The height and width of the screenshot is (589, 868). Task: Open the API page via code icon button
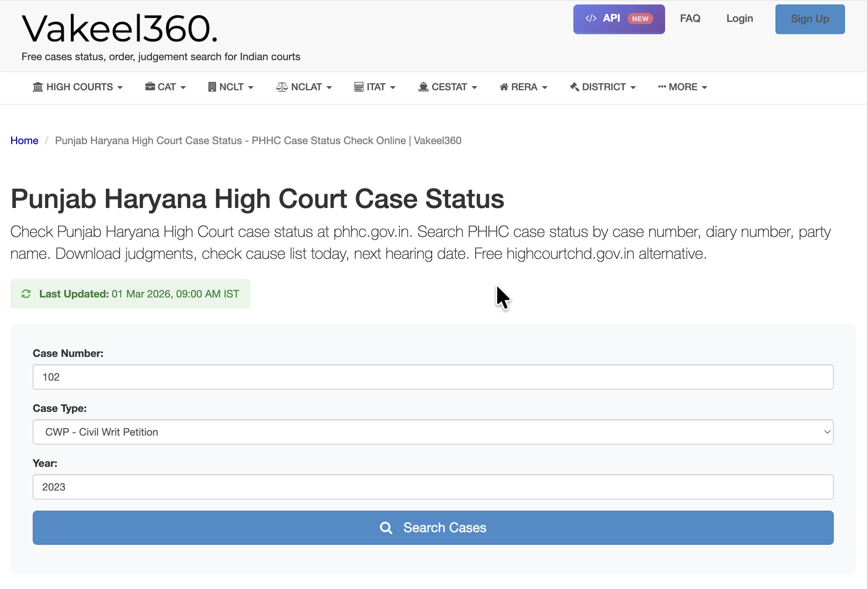coord(591,18)
